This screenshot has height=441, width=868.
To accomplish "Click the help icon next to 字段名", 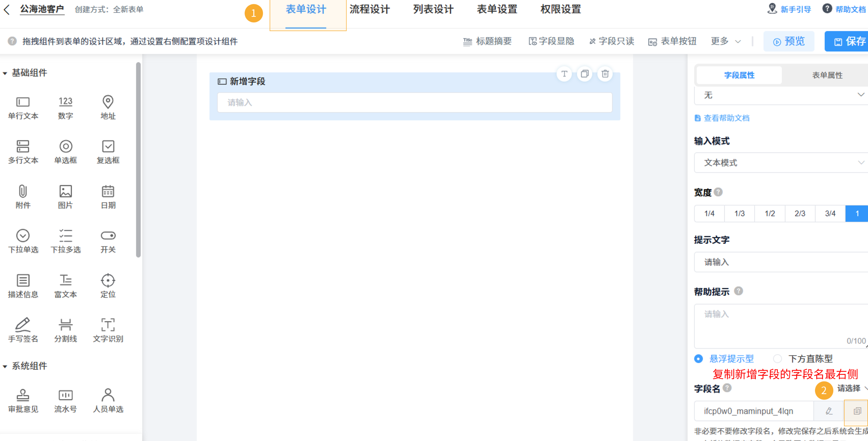I will coord(727,388).
